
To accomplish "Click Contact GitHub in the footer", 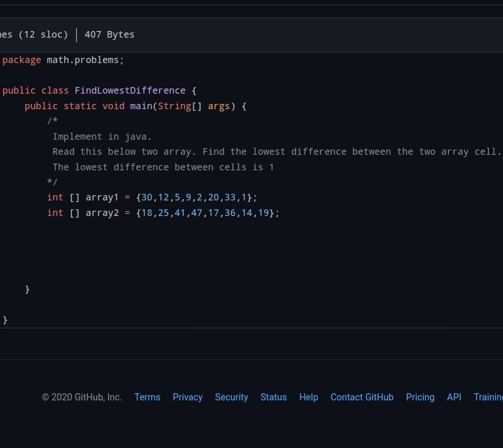I will [362, 397].
